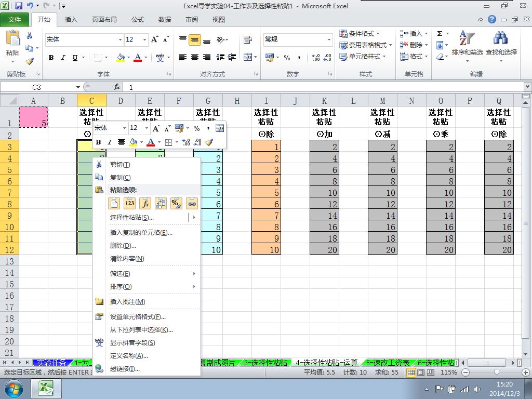Click the align text left icon
The height and width of the screenshot is (399, 532).
pos(182,57)
